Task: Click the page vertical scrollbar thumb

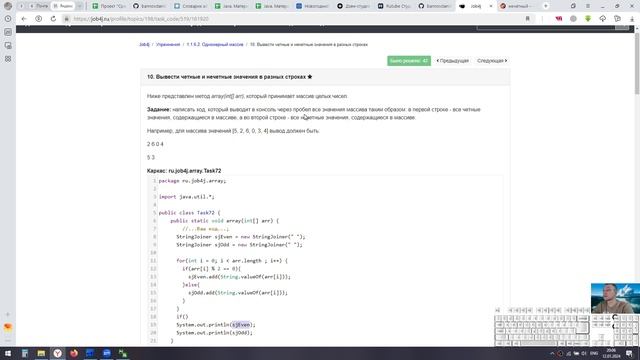Action: [x=637, y=63]
